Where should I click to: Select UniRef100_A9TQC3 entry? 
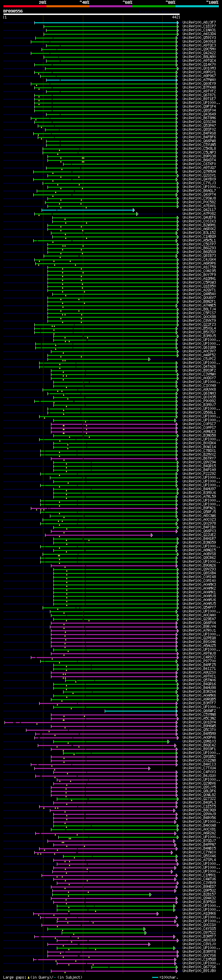[x=199, y=45]
